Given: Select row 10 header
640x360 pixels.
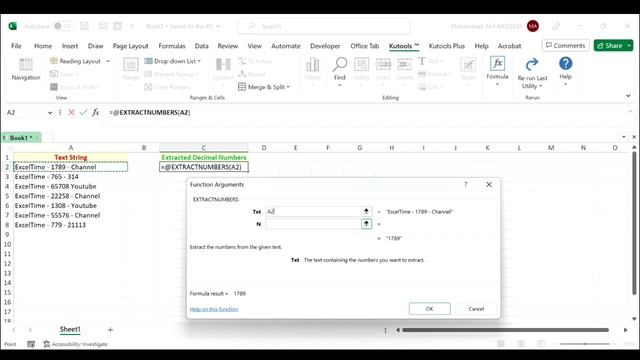Looking at the screenshot, I should [7, 244].
